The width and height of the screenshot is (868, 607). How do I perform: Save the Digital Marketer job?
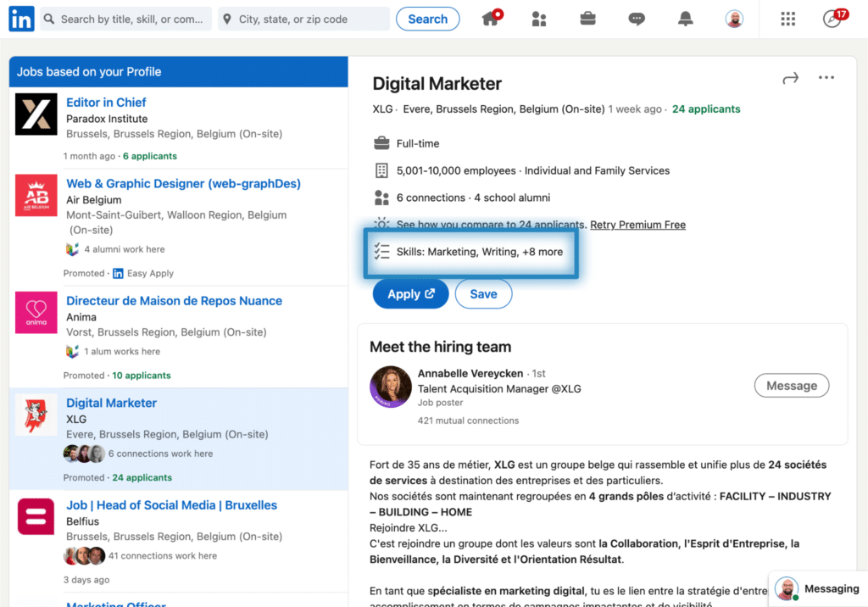tap(483, 293)
